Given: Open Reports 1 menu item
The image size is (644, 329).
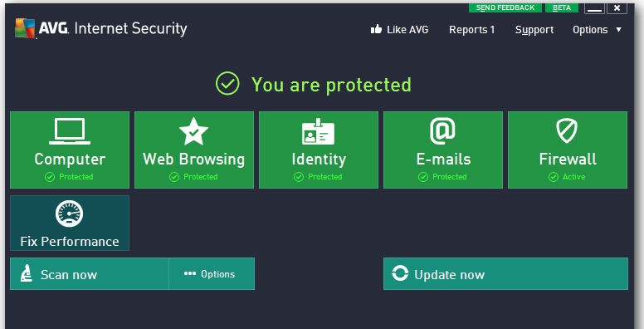Looking at the screenshot, I should pyautogui.click(x=472, y=30).
